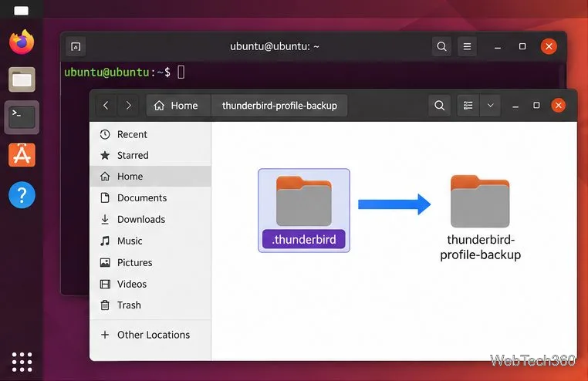Open Pictures in the sidebar
The height and width of the screenshot is (381, 588).
click(150, 263)
